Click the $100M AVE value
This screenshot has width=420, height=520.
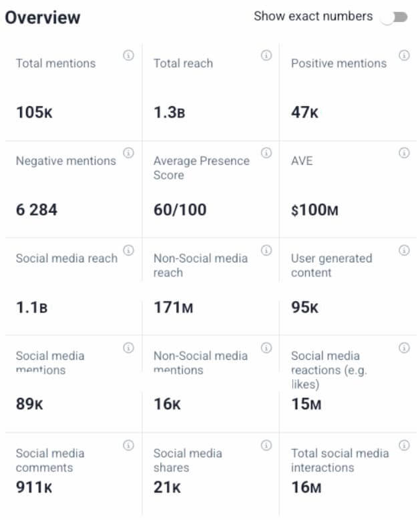[x=314, y=210]
